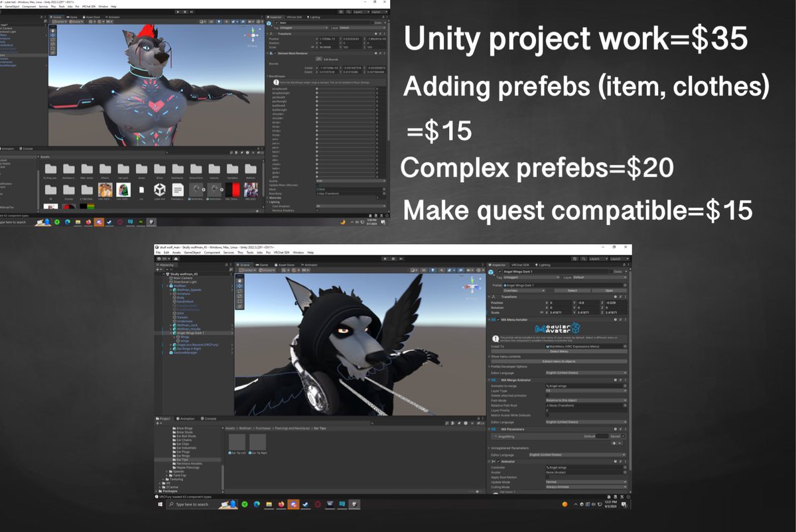This screenshot has height=532, width=796.
Task: Click the Modular Avatar logo in the Inspector
Action: coord(559,328)
